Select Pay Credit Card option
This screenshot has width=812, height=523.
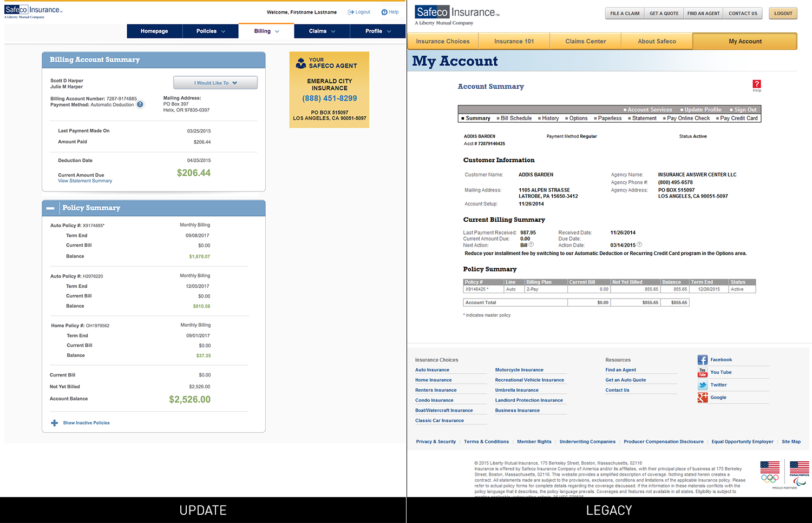point(738,118)
